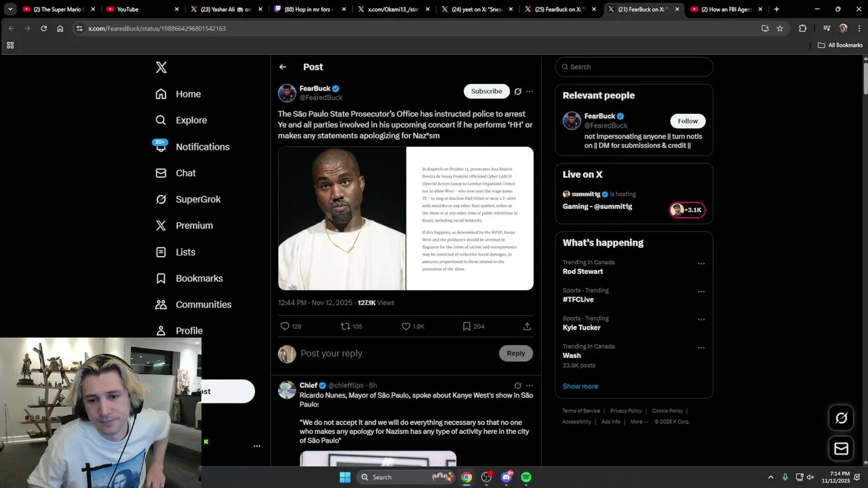
Task: Expand the tab search dropdown
Action: 10,9
